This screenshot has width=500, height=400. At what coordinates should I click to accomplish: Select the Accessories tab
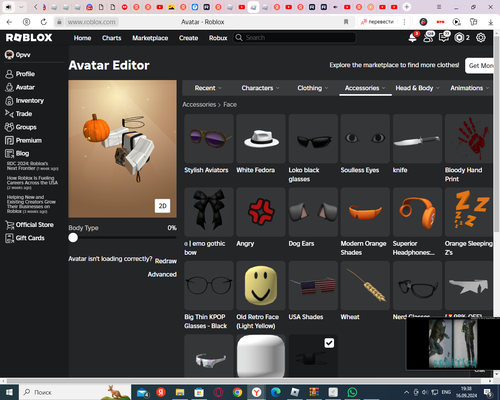(x=365, y=88)
